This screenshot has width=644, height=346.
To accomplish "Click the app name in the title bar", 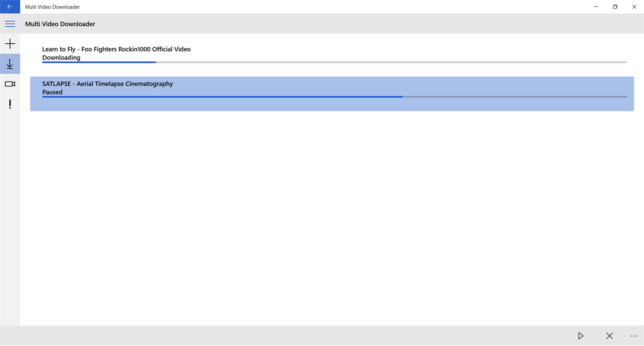I will pos(52,6).
